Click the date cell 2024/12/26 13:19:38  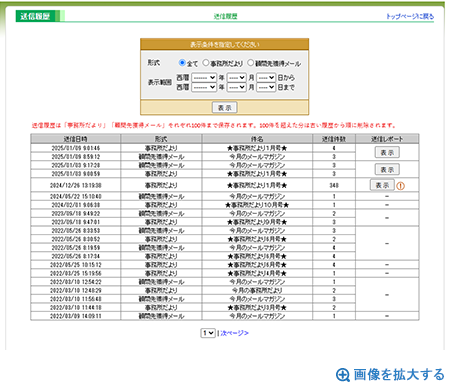tap(76, 185)
